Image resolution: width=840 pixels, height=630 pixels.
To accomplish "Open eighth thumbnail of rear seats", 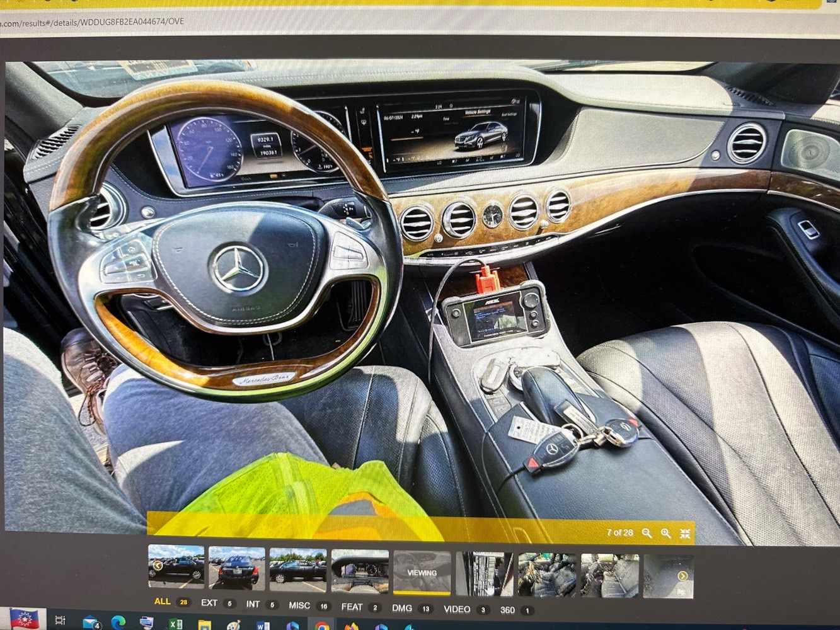I will point(609,576).
